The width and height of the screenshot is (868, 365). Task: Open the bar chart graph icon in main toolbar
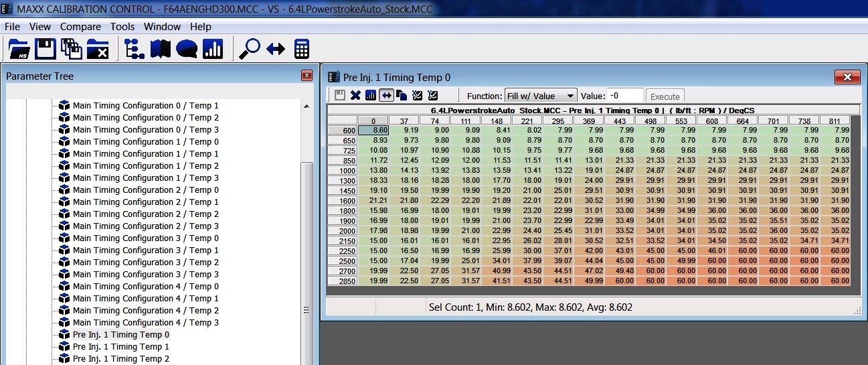[213, 49]
